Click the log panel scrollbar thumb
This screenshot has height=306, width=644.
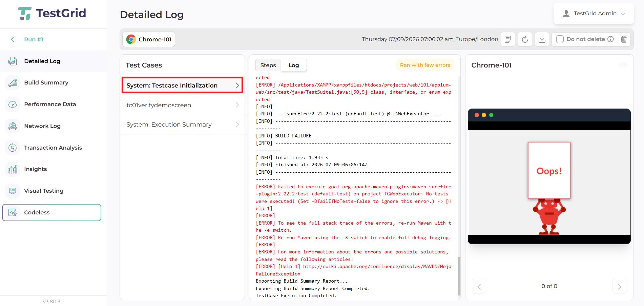[x=459, y=276]
